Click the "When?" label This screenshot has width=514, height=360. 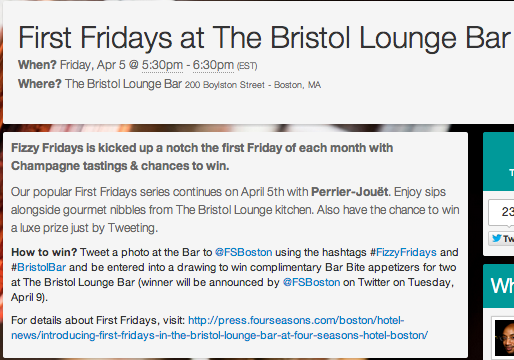[x=37, y=65]
